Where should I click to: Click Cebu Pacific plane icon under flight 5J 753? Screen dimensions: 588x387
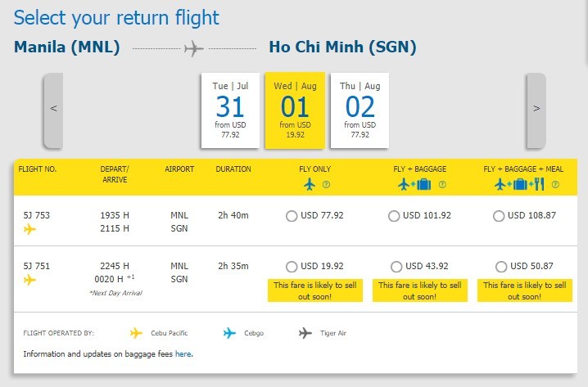(x=30, y=229)
